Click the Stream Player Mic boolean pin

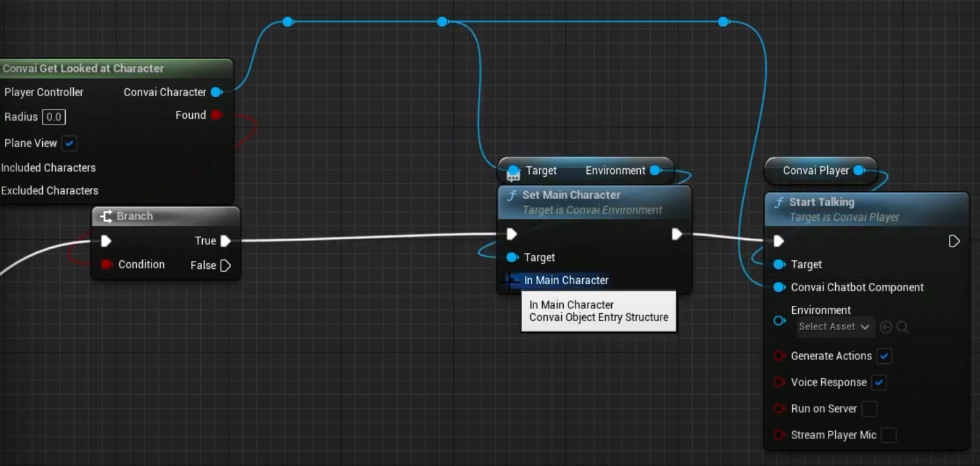click(x=779, y=435)
